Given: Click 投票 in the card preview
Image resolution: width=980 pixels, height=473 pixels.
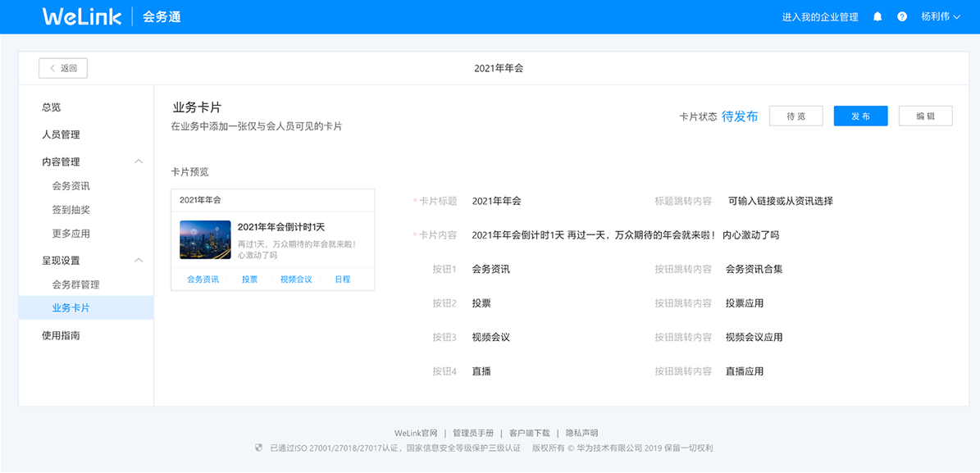Looking at the screenshot, I should point(249,279).
